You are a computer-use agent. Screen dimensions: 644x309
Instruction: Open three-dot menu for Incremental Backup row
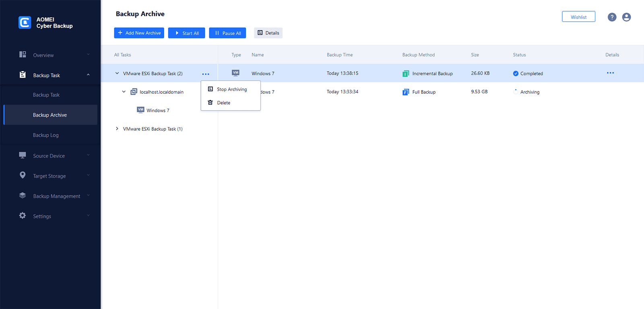point(610,73)
